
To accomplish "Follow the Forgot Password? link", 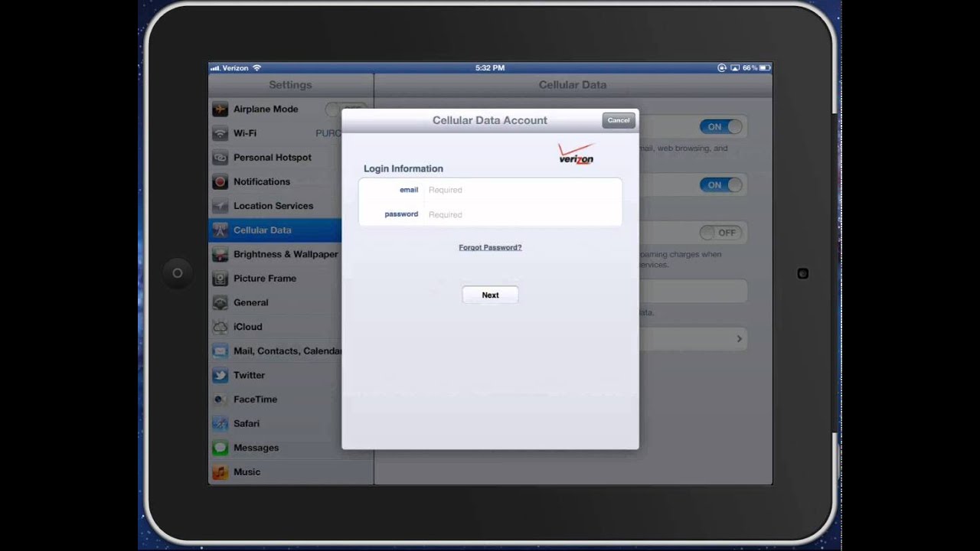I will (490, 248).
